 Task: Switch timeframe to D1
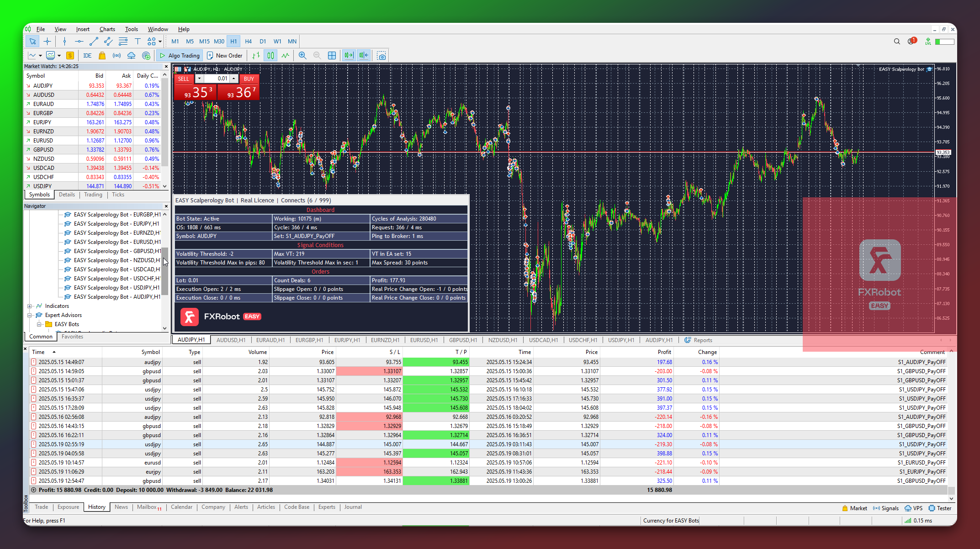(263, 42)
